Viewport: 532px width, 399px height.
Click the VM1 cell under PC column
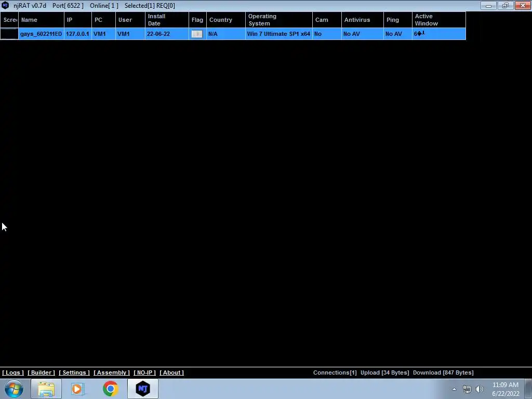[103, 34]
